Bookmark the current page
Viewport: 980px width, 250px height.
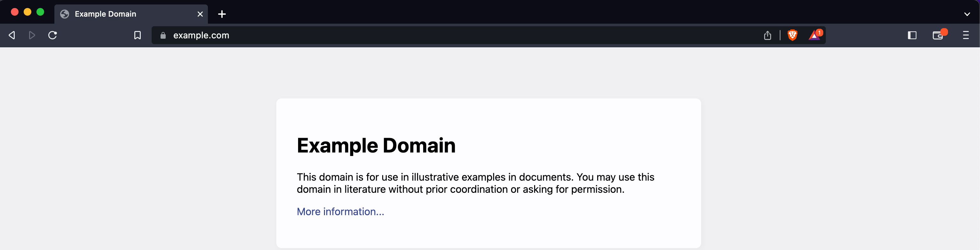pos(137,35)
